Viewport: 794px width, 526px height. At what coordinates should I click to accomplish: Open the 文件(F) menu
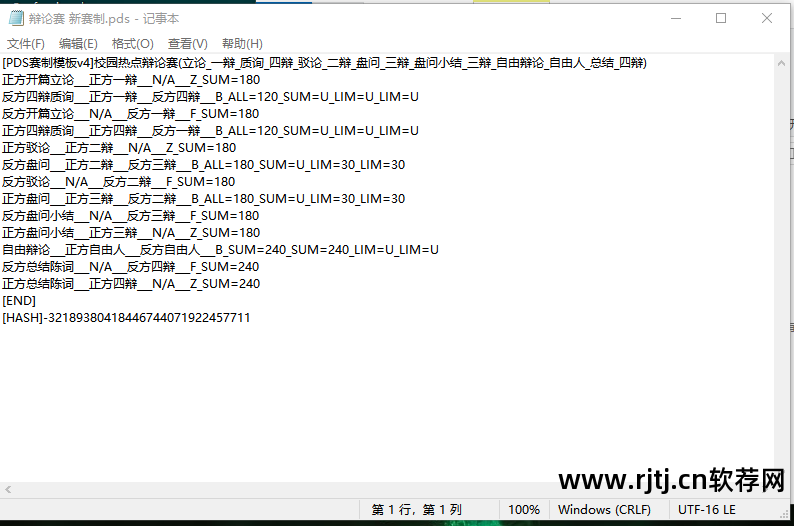[x=25, y=44]
